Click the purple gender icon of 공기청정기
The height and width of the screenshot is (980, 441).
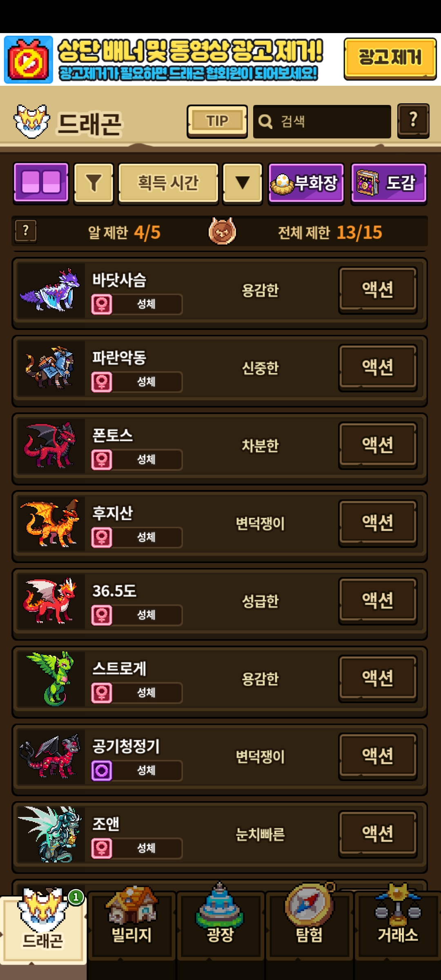pos(102,771)
